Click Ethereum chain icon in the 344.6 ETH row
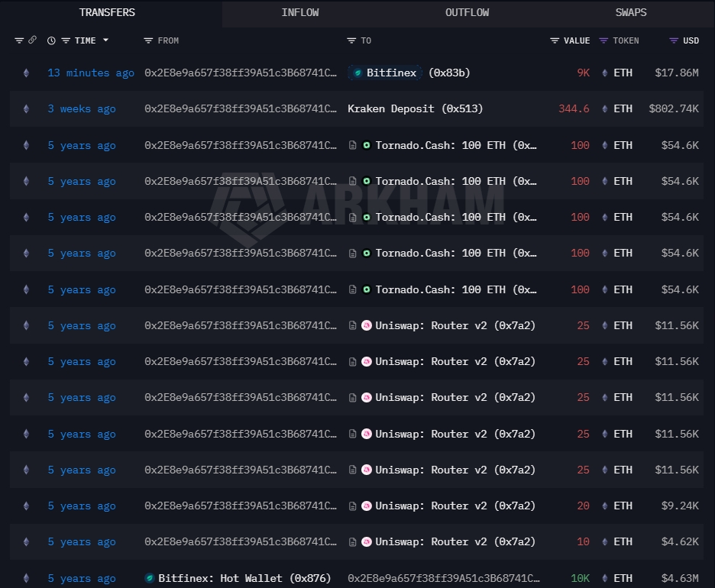 click(27, 109)
